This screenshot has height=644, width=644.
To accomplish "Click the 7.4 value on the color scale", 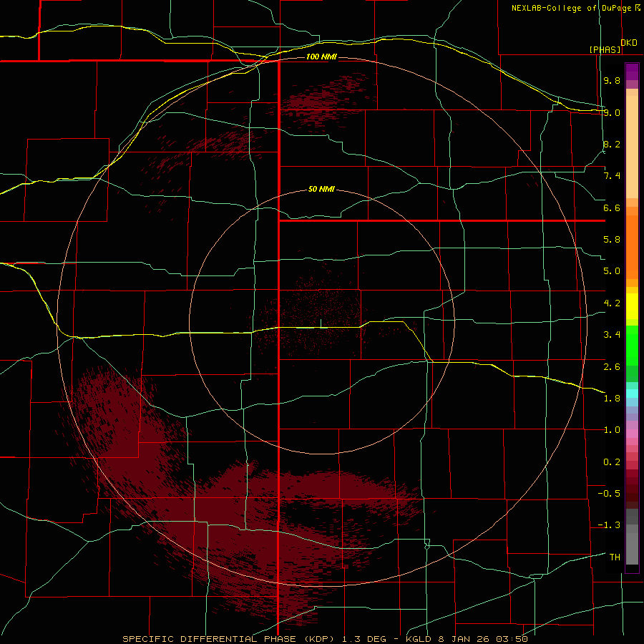I will click(612, 176).
